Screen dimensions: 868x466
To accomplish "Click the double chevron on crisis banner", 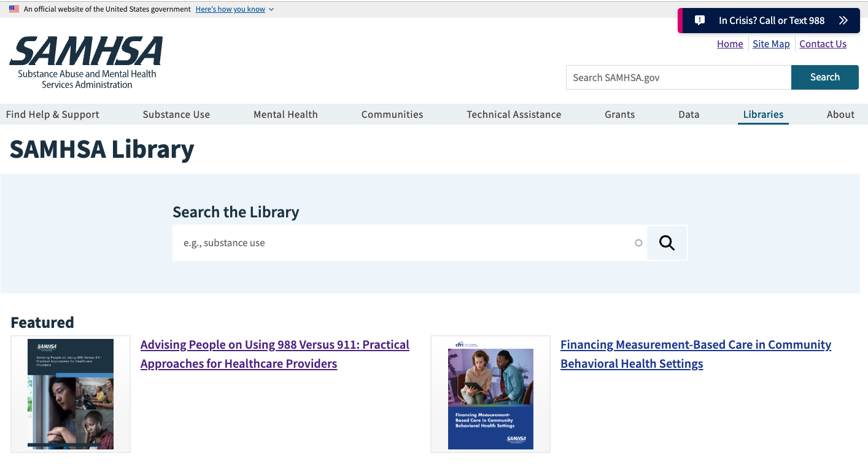I will pos(843,20).
